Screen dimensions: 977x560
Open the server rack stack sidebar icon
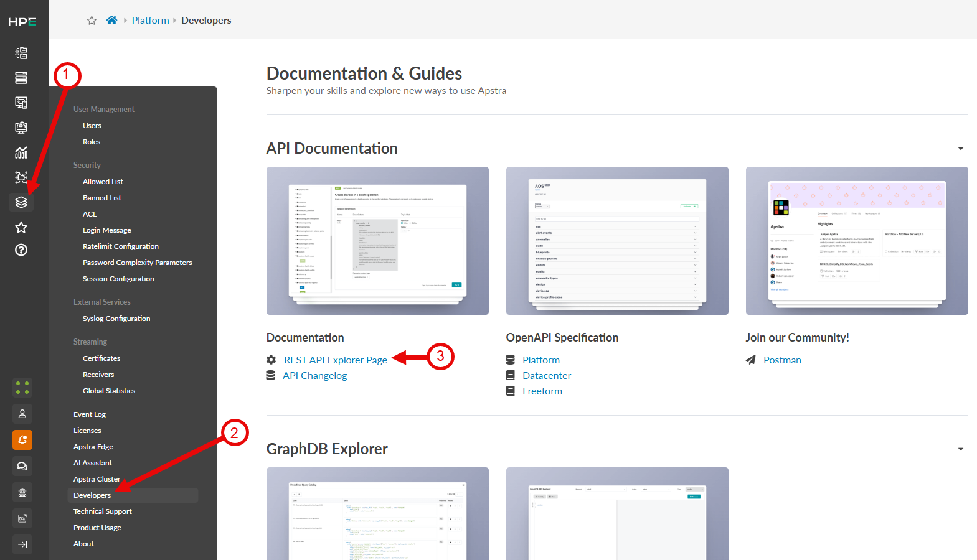(21, 78)
